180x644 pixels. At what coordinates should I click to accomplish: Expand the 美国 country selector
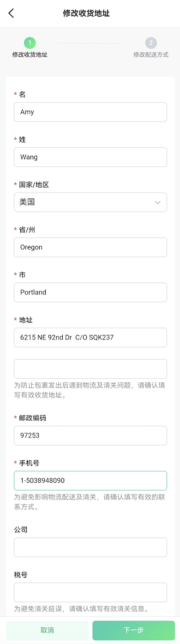click(x=90, y=202)
